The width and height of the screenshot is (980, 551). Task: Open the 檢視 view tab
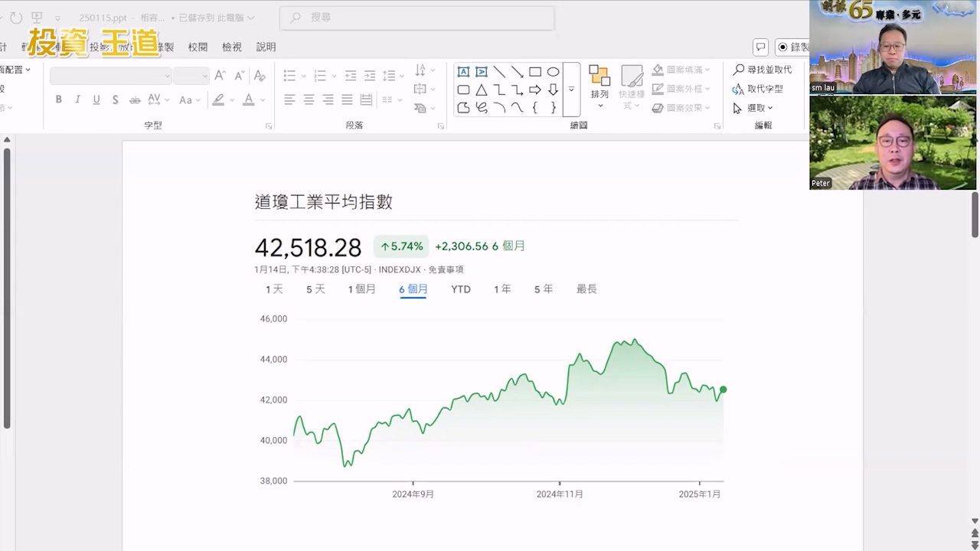(x=231, y=47)
